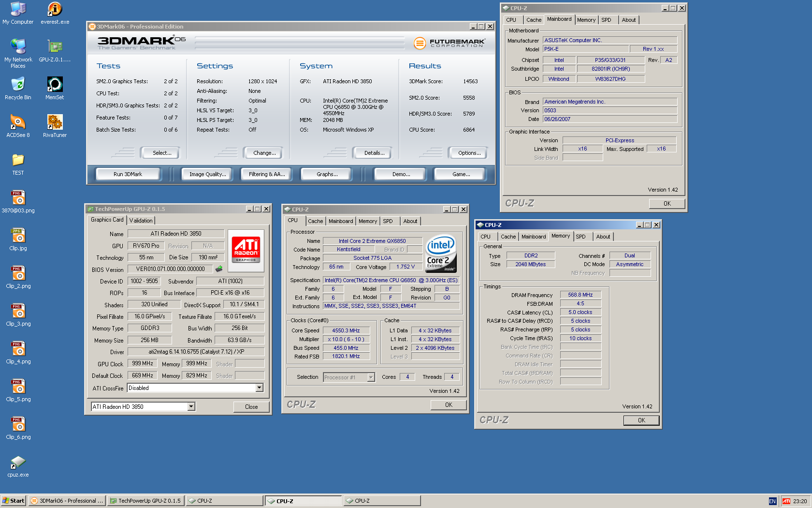The width and height of the screenshot is (812, 508).
Task: Open the Memory tab in CPU-Z mainboard window
Action: click(x=586, y=20)
